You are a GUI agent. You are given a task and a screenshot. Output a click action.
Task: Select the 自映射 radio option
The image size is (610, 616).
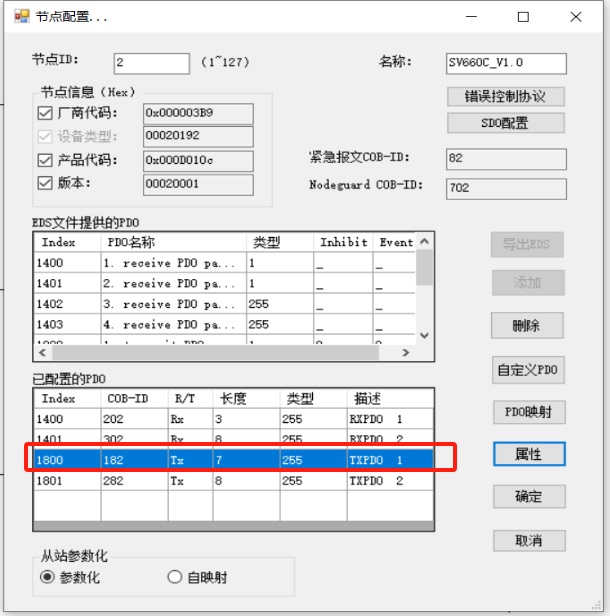(x=175, y=577)
